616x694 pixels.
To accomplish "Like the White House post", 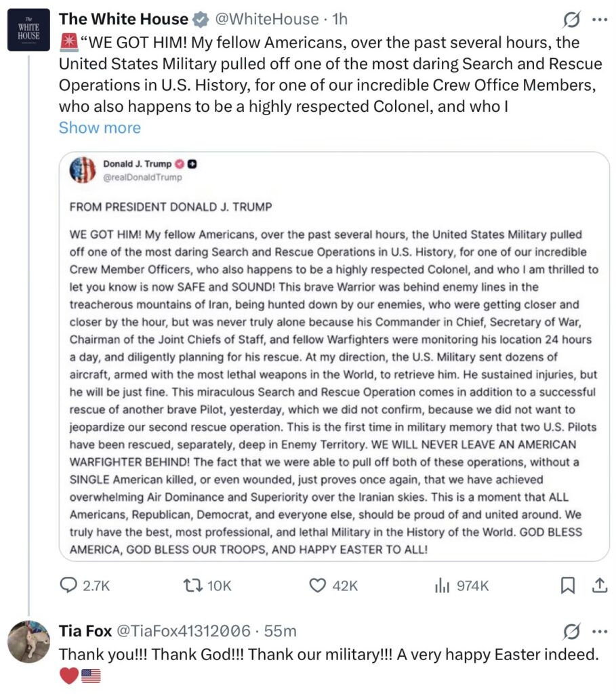I will (318, 586).
